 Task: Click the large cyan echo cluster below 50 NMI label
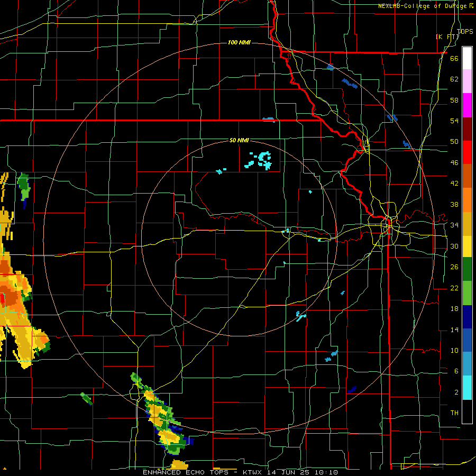click(258, 160)
